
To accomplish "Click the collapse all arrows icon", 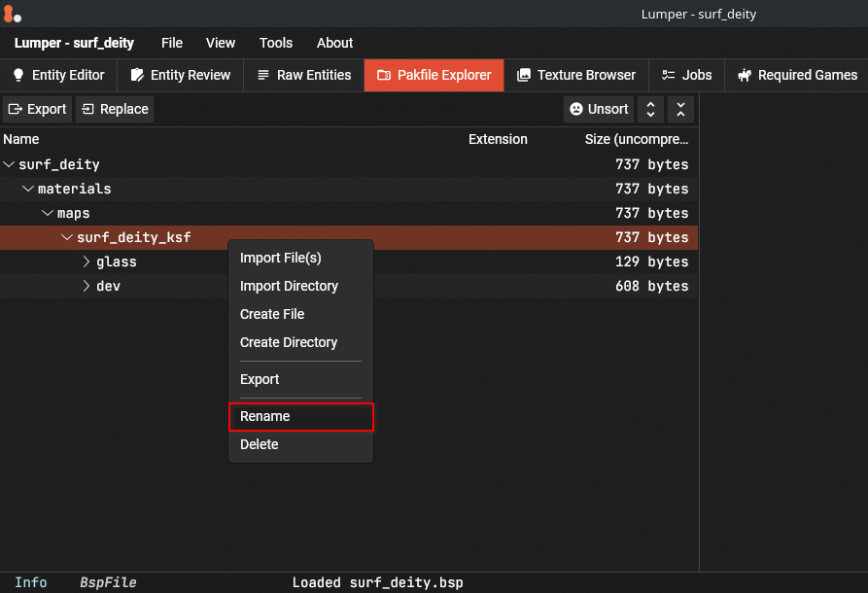I will [x=681, y=109].
